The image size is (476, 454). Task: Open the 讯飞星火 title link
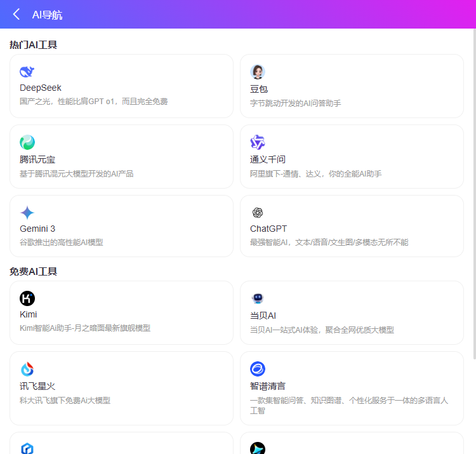click(x=37, y=386)
